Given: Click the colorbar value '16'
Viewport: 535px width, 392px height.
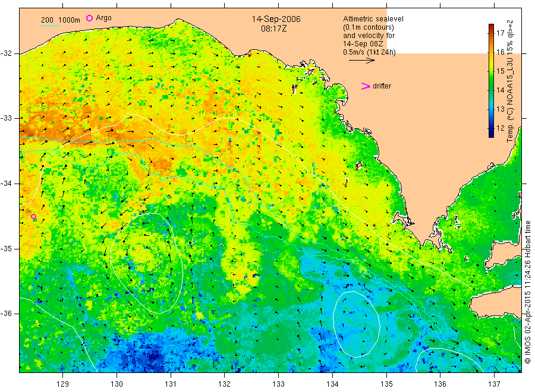Looking at the screenshot, I should click(x=500, y=52).
